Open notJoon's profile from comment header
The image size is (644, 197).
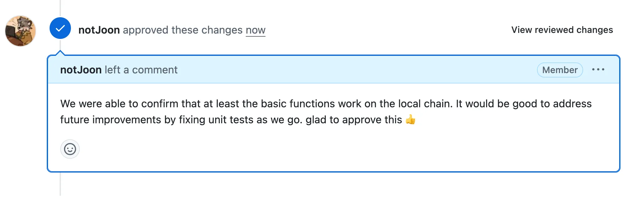[81, 70]
